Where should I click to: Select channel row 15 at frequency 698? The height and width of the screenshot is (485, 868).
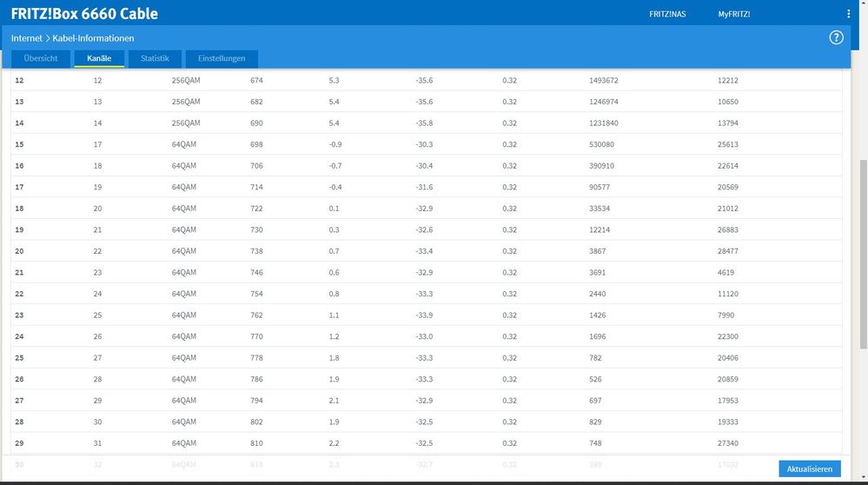(x=427, y=144)
